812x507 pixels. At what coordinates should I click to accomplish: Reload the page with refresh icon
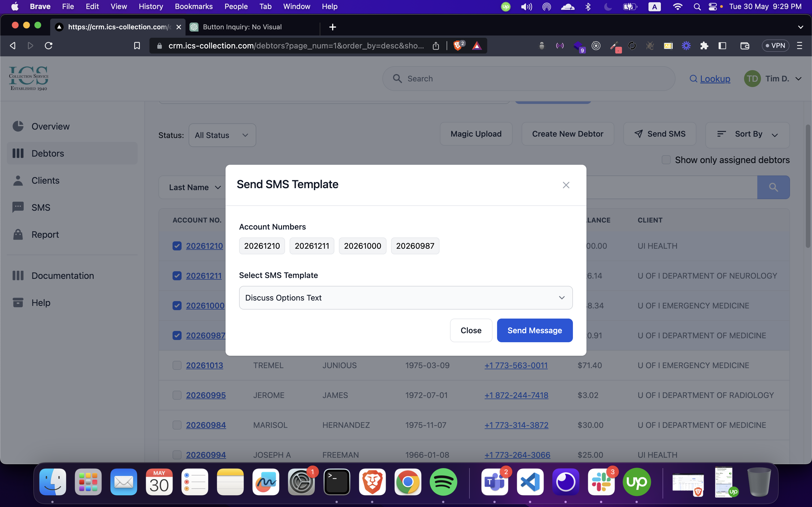point(49,46)
